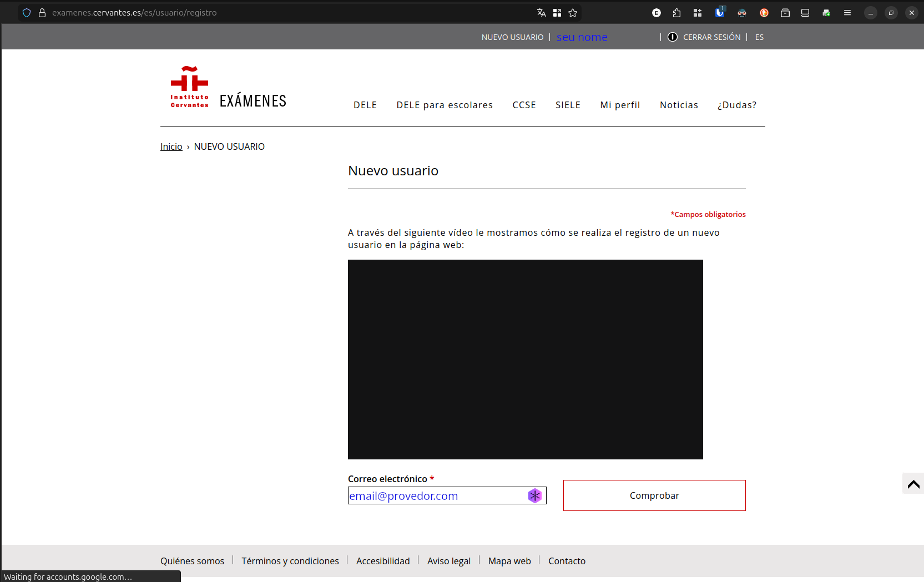
Task: Open the tracking protection shield icon
Action: 27,13
